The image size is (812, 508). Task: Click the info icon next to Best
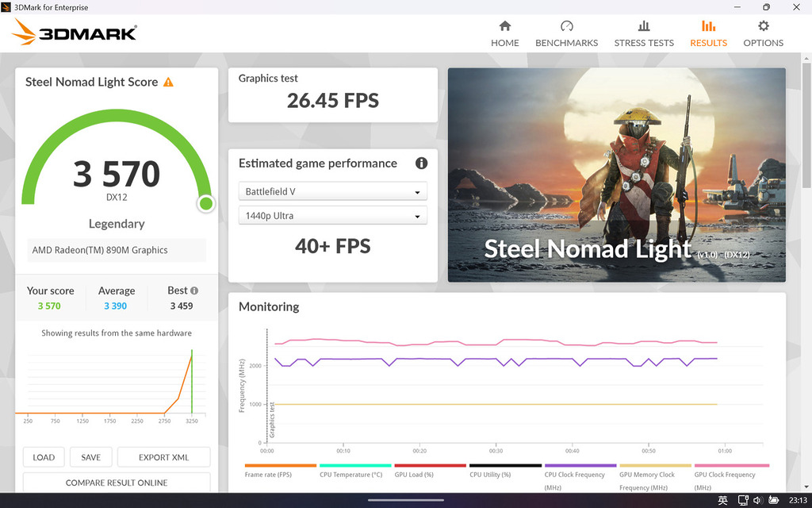click(x=194, y=291)
